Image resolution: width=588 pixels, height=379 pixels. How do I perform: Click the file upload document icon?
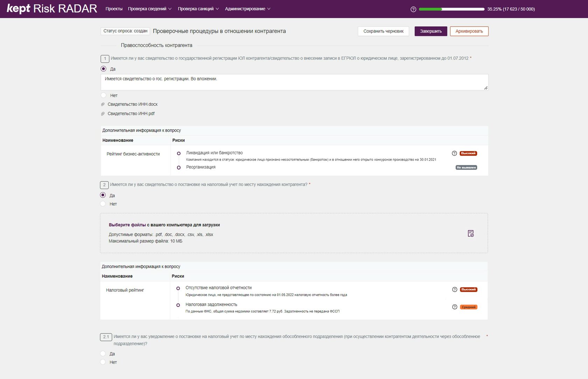click(471, 233)
